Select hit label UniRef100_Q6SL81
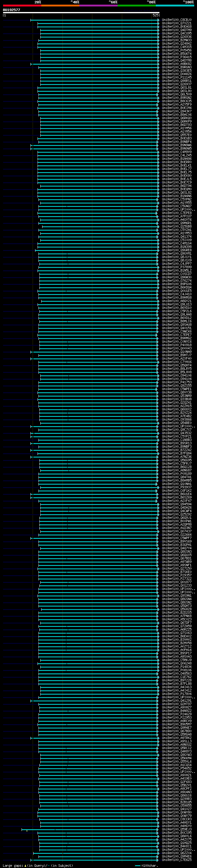197x868 pixels. (177, 88)
